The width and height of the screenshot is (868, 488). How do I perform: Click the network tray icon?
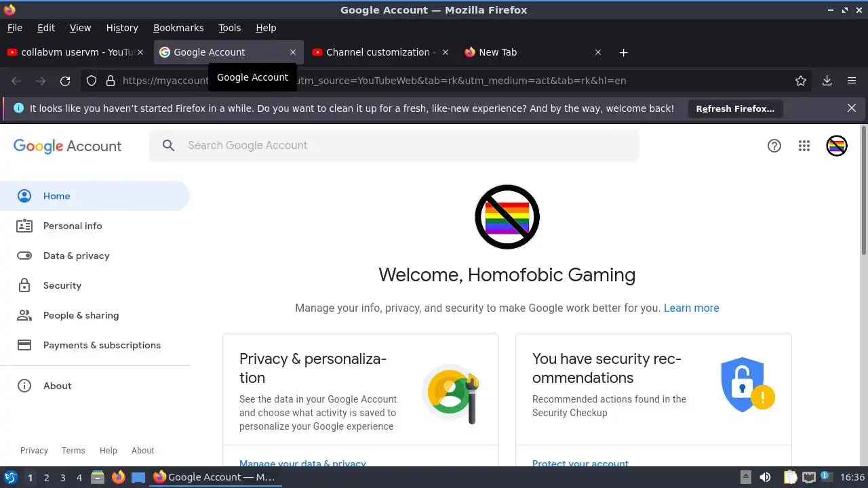point(808,477)
